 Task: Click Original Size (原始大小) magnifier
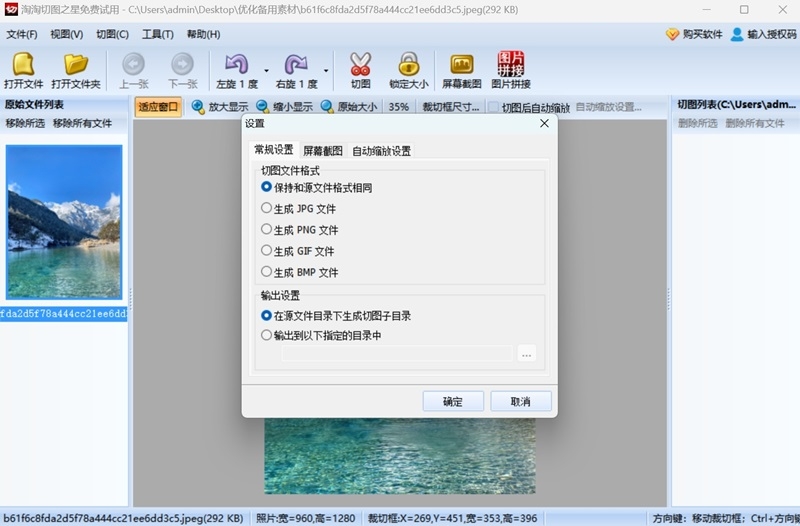click(348, 107)
